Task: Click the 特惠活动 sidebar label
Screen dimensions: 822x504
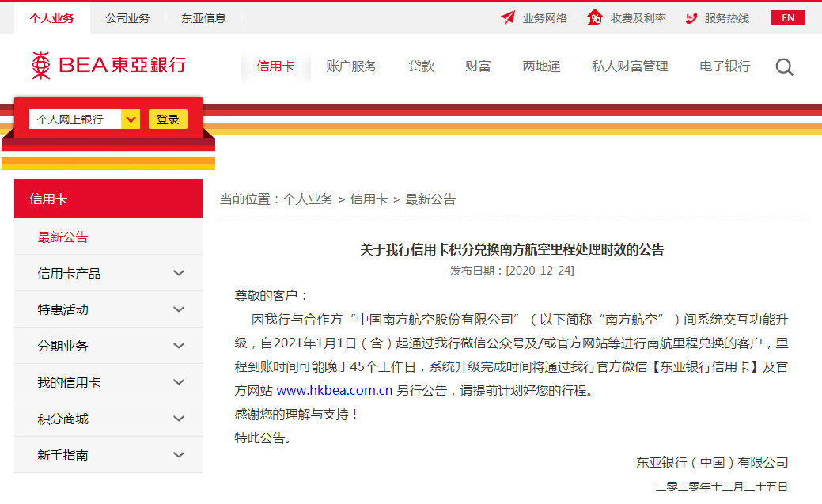Action: point(63,309)
